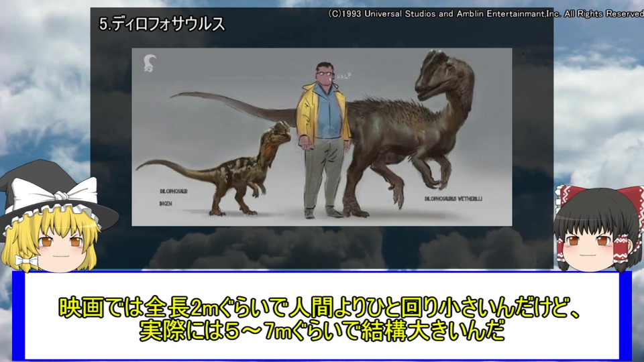Click the 'INGEN' label text
Image resolution: width=644 pixels, height=362 pixels.
[x=166, y=204]
